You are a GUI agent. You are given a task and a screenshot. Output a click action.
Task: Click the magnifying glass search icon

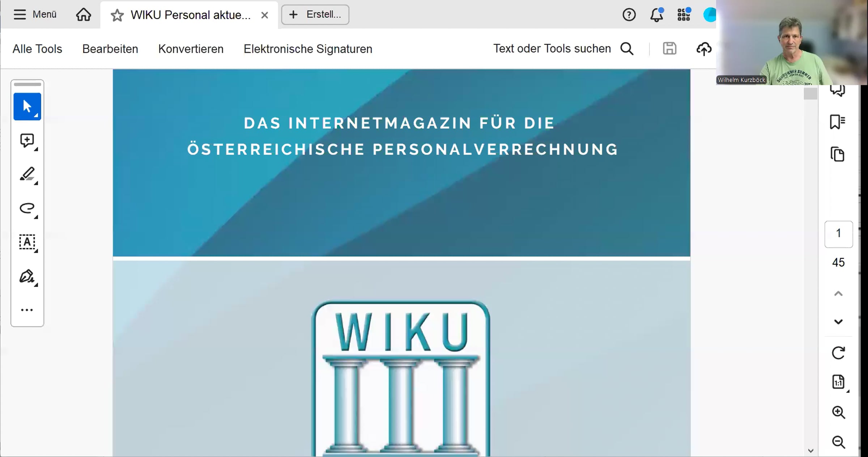(x=627, y=49)
